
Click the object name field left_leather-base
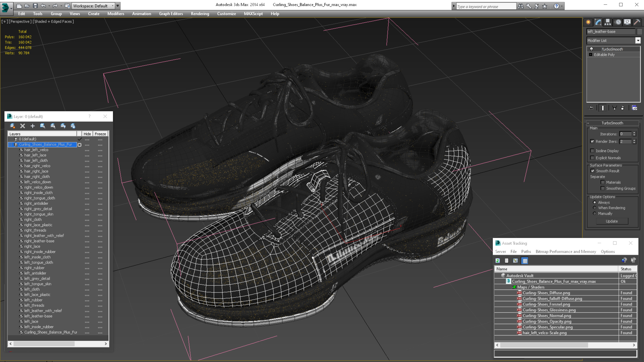click(x=611, y=32)
